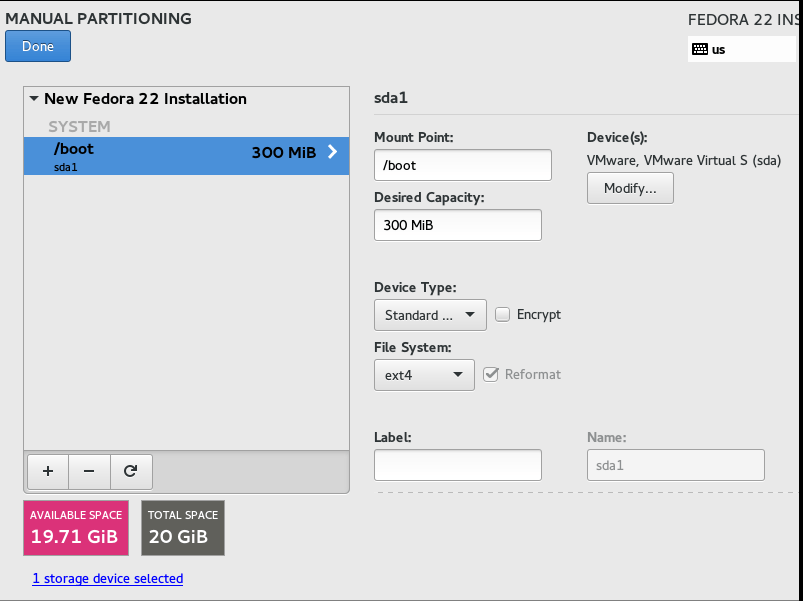Click the sda1 heading in the details pane

pyautogui.click(x=391, y=98)
